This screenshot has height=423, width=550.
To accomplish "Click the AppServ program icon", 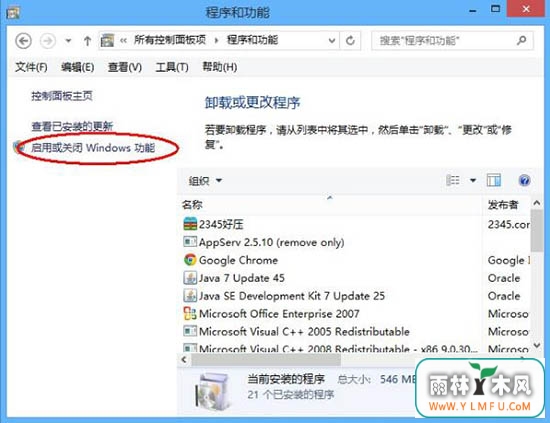I will [190, 241].
